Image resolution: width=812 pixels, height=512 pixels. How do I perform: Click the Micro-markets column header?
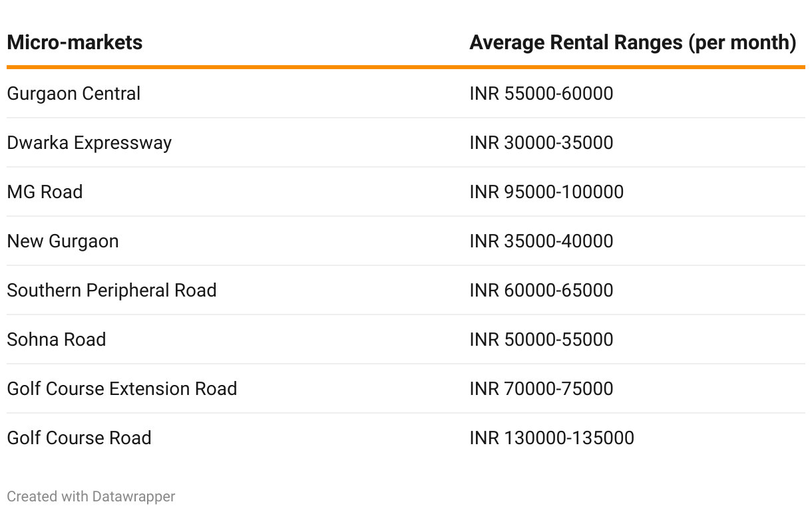[75, 43]
